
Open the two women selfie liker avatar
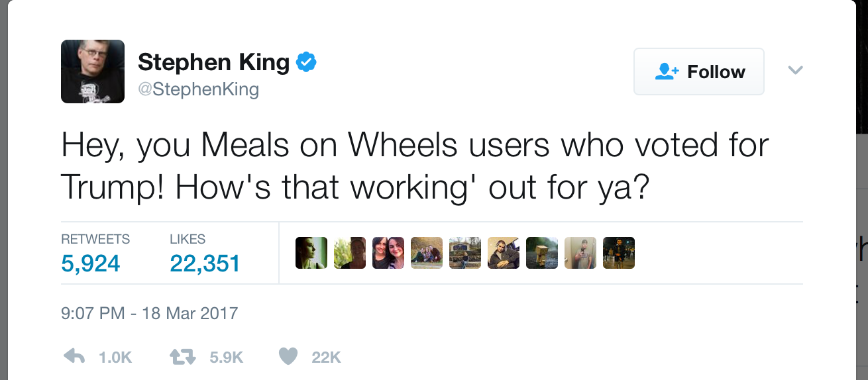(388, 253)
